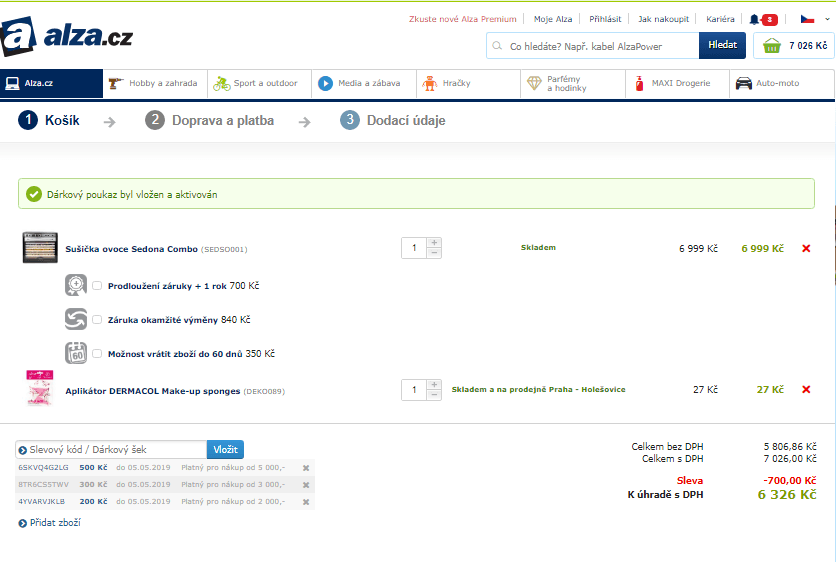The width and height of the screenshot is (836, 562).
Task: Click the immediate exchange warranty icon
Action: [x=76, y=319]
